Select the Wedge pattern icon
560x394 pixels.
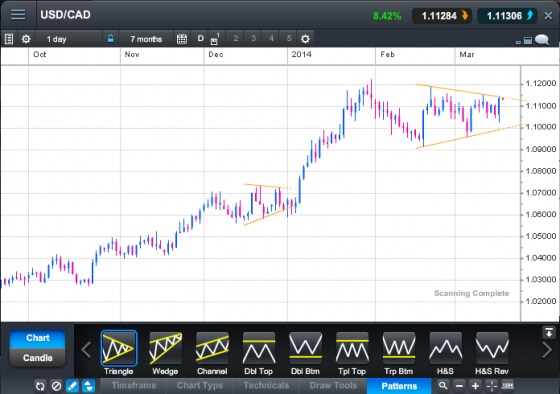point(165,348)
